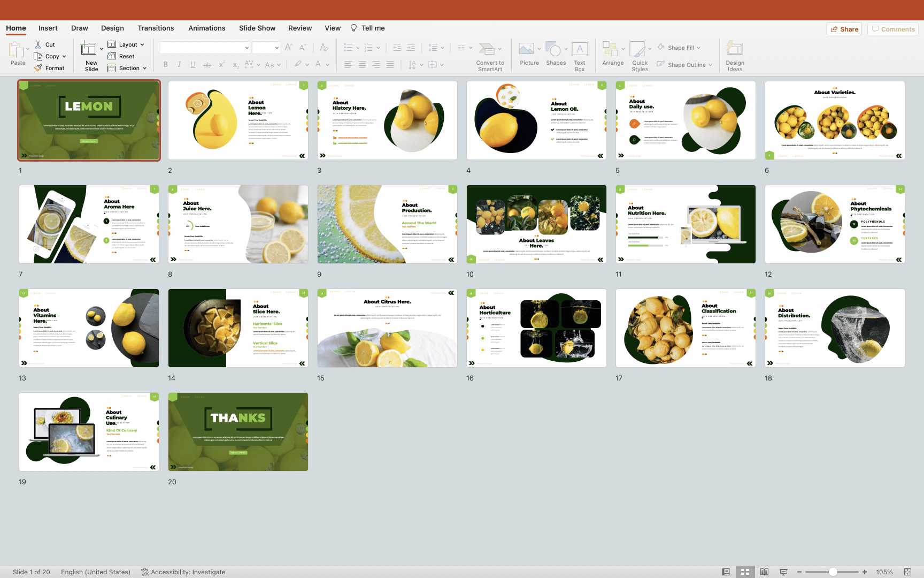Click Convert to SmartArt icon

487,49
